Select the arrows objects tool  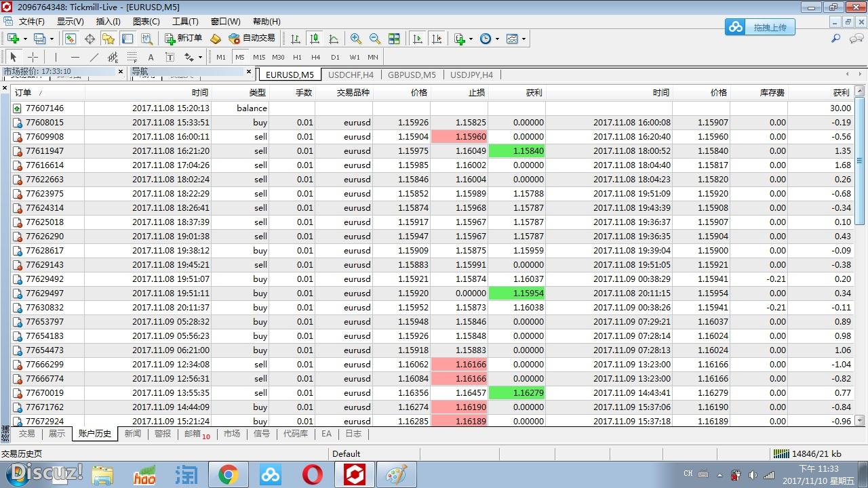pos(189,57)
